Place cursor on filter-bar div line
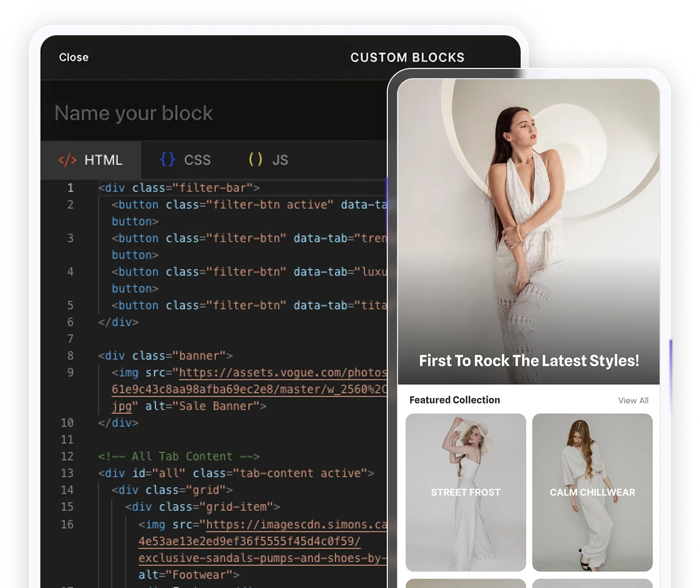 tap(179, 188)
